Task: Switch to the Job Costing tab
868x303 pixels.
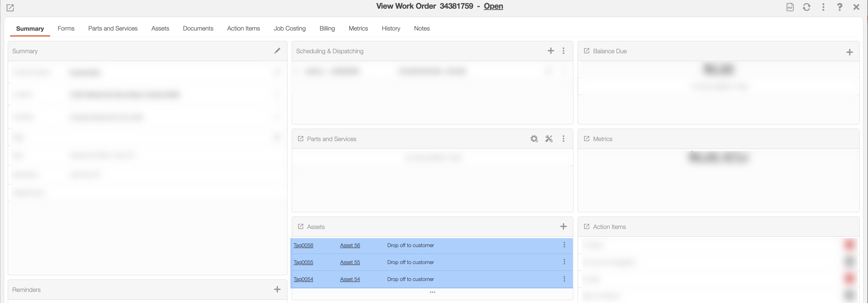Action: 289,29
